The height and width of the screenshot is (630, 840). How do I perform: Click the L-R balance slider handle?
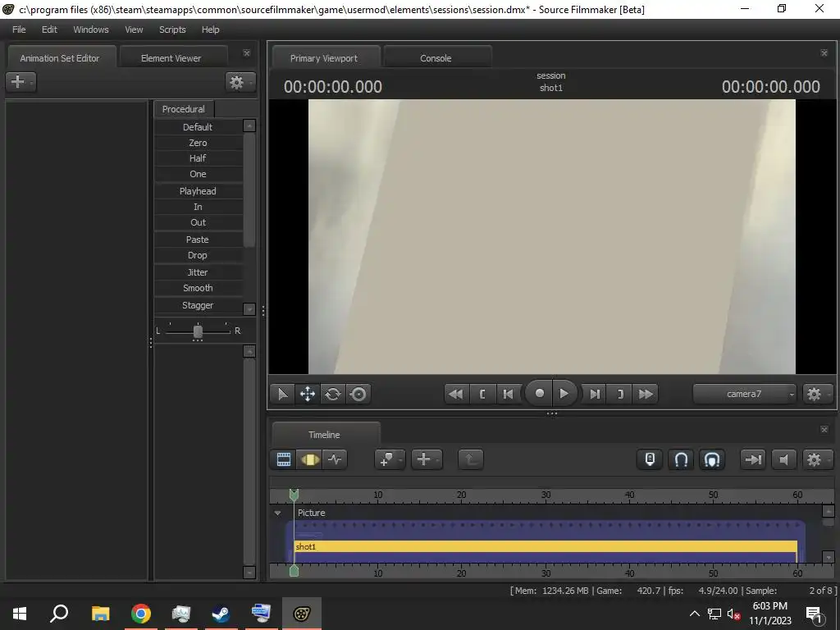coord(198,331)
